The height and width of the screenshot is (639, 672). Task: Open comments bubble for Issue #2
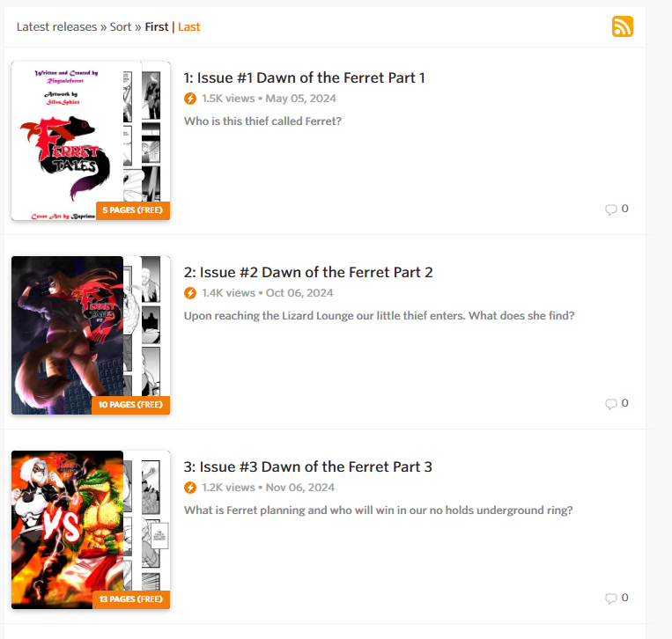pos(610,403)
